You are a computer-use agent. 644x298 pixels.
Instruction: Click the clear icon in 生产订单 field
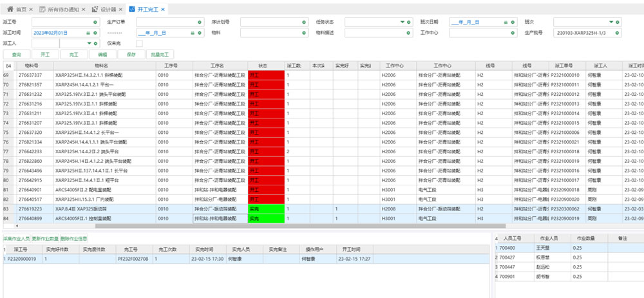click(199, 22)
